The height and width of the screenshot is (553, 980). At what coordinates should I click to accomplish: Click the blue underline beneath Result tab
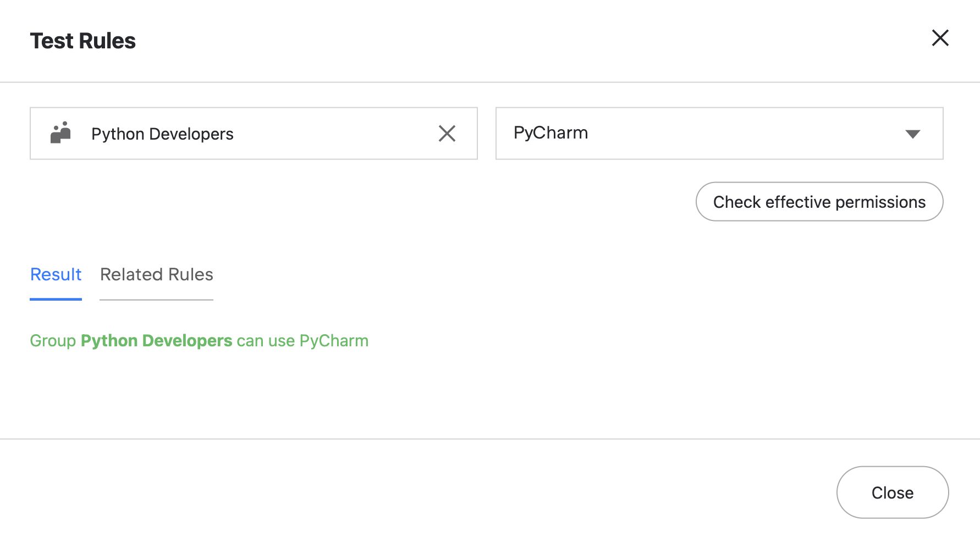tap(56, 299)
